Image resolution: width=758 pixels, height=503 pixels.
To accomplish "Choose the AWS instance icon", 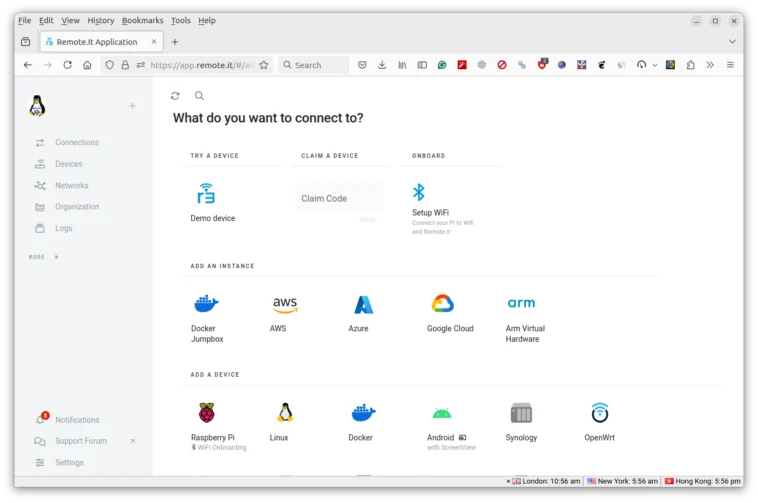I will [x=285, y=304].
